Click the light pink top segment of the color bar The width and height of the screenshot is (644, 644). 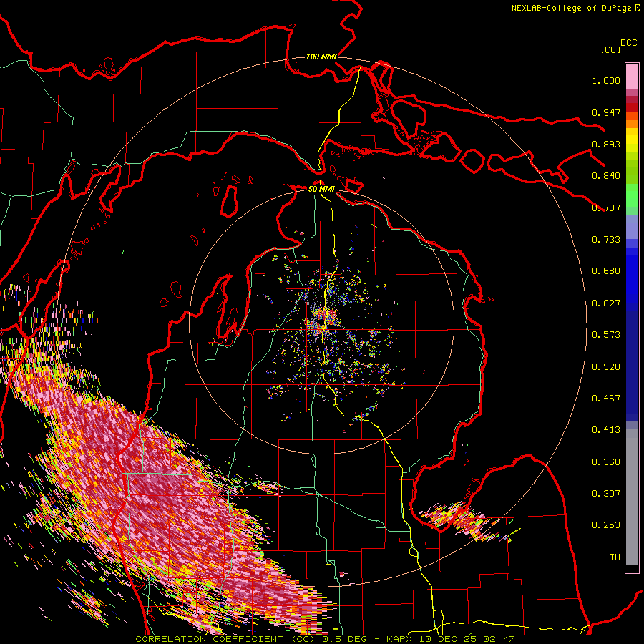[632, 76]
